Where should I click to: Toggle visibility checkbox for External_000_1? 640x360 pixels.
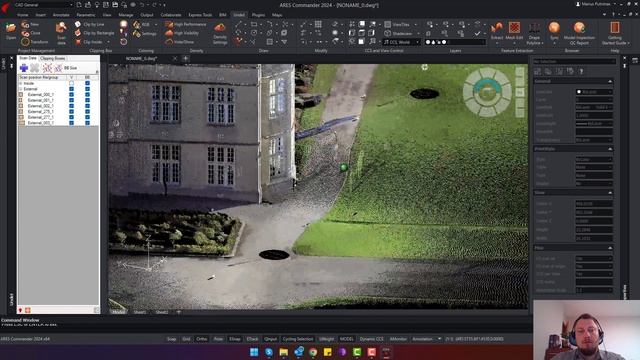(71, 94)
